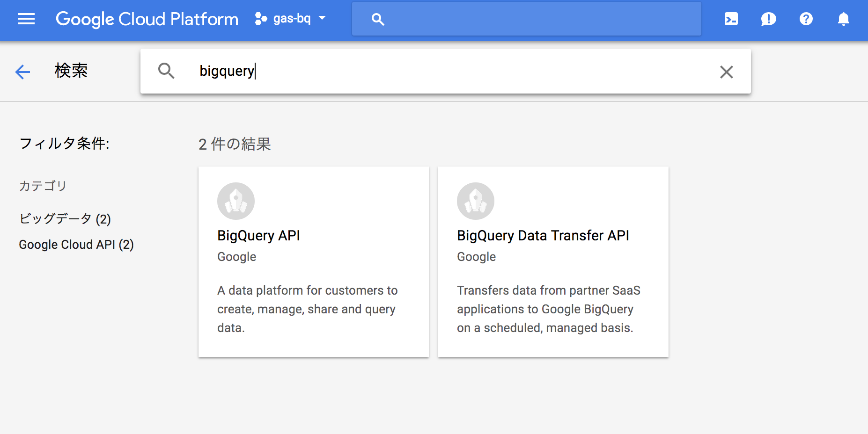Clear the search with the X button
This screenshot has height=434, width=868.
pyautogui.click(x=726, y=72)
